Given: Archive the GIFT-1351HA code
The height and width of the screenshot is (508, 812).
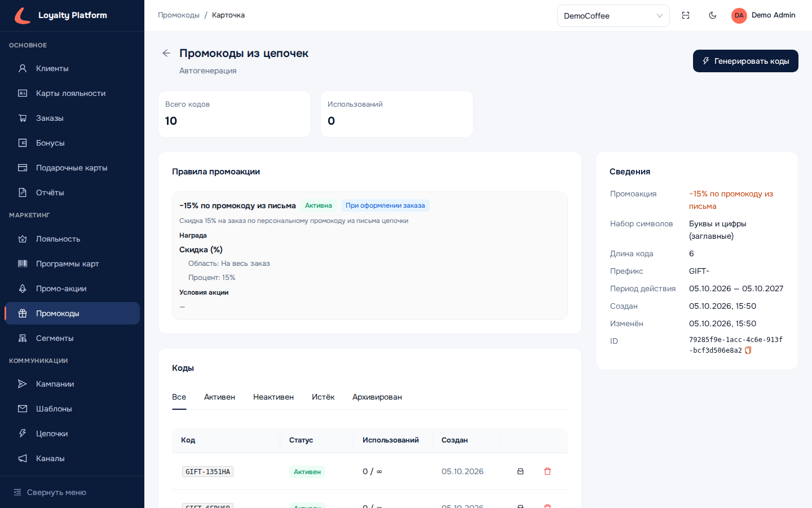Looking at the screenshot, I should click(520, 471).
